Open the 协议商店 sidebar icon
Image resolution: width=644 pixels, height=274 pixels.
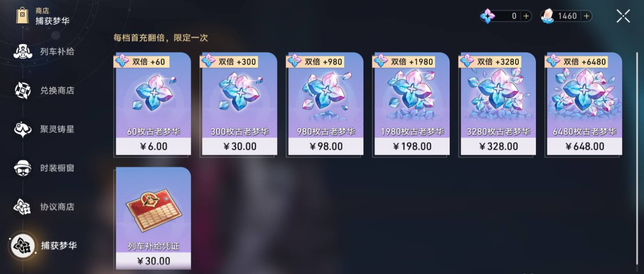coord(22,207)
